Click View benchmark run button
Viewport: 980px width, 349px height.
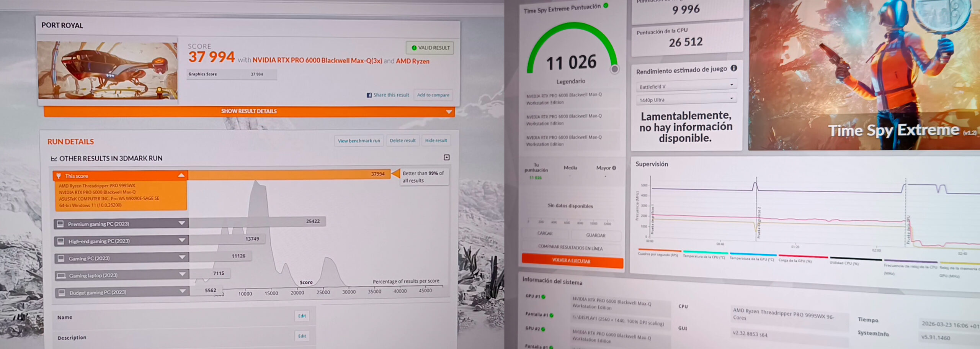359,141
